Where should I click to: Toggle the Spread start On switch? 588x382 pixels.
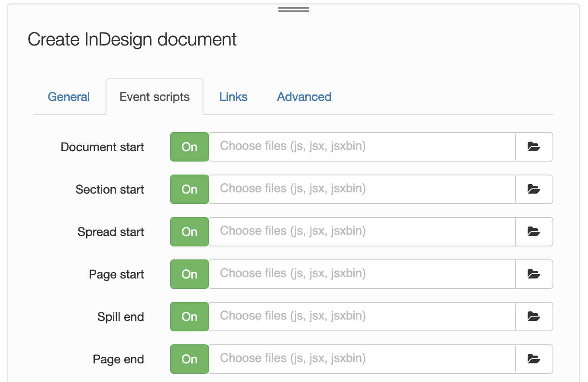pos(189,232)
